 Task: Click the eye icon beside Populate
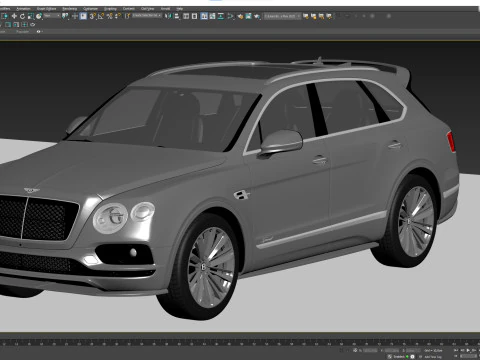pyautogui.click(x=39, y=31)
